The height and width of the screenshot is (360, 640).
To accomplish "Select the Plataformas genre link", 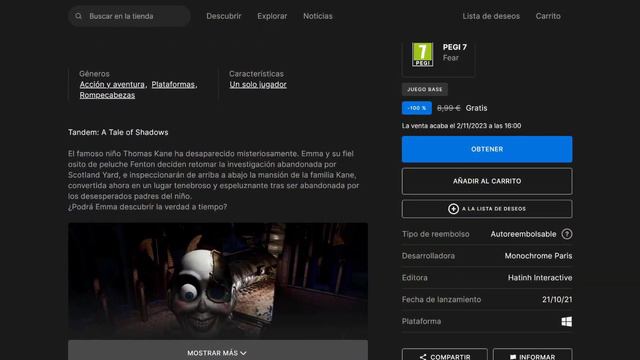I will [173, 84].
